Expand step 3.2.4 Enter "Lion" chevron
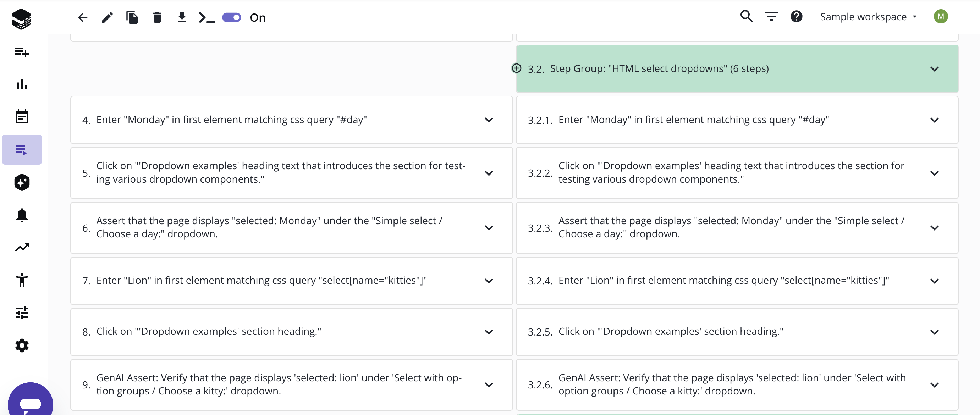The image size is (980, 415). click(x=934, y=281)
